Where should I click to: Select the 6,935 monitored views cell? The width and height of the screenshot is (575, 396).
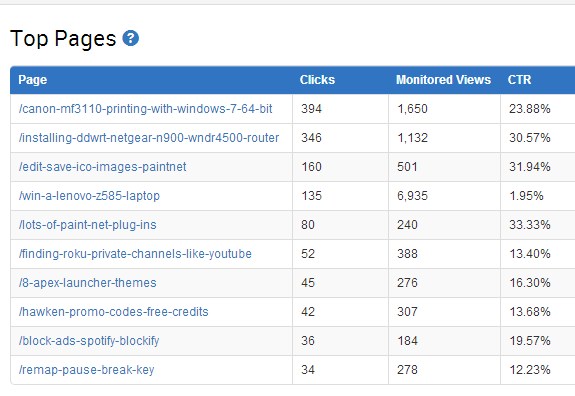(x=444, y=196)
